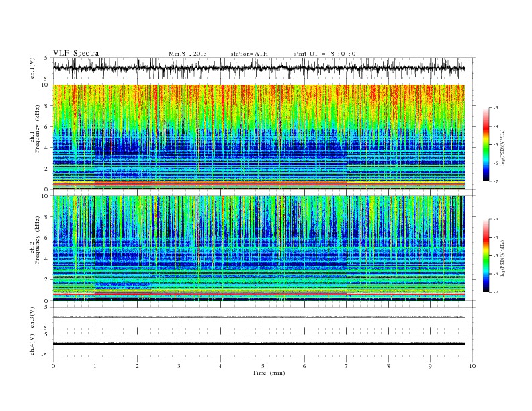
Task: Click the "Time (min)" axis label
Action: tap(269, 373)
